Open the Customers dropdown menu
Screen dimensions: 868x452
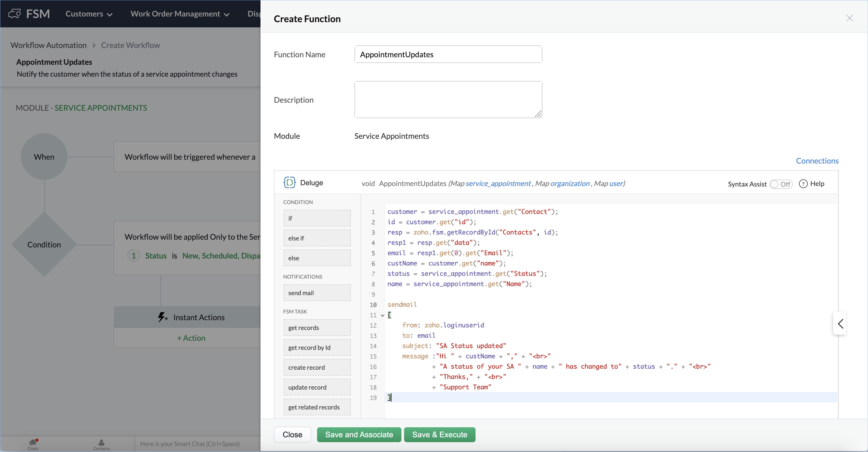coord(89,14)
